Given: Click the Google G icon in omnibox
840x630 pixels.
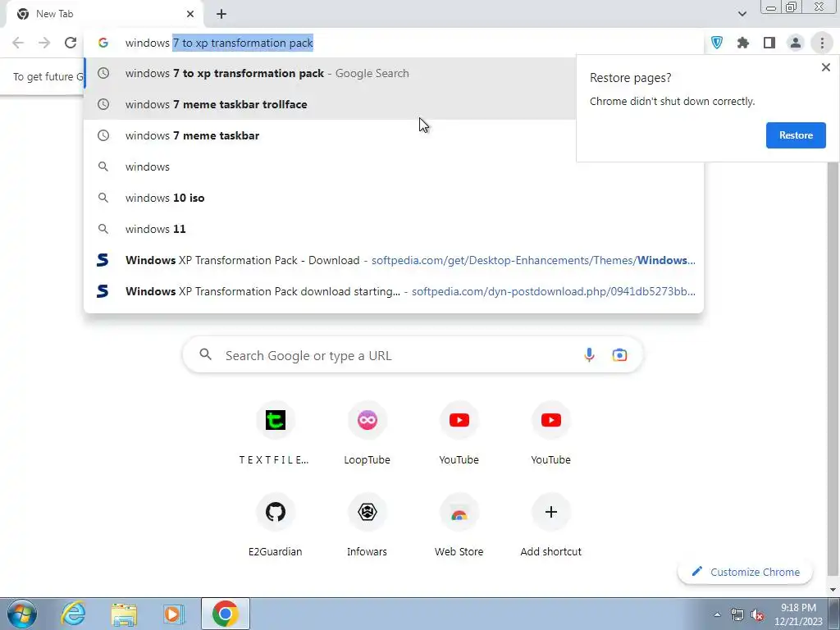Looking at the screenshot, I should click(103, 43).
